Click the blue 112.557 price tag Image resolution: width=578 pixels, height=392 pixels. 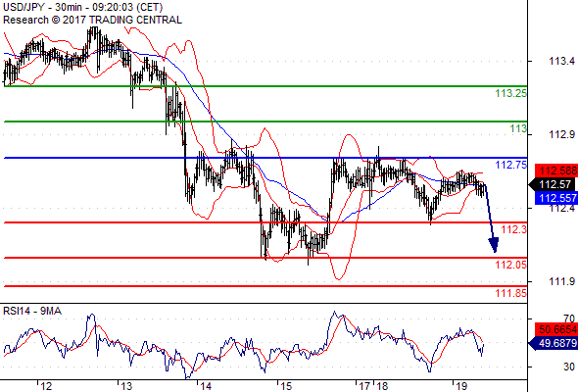point(556,198)
